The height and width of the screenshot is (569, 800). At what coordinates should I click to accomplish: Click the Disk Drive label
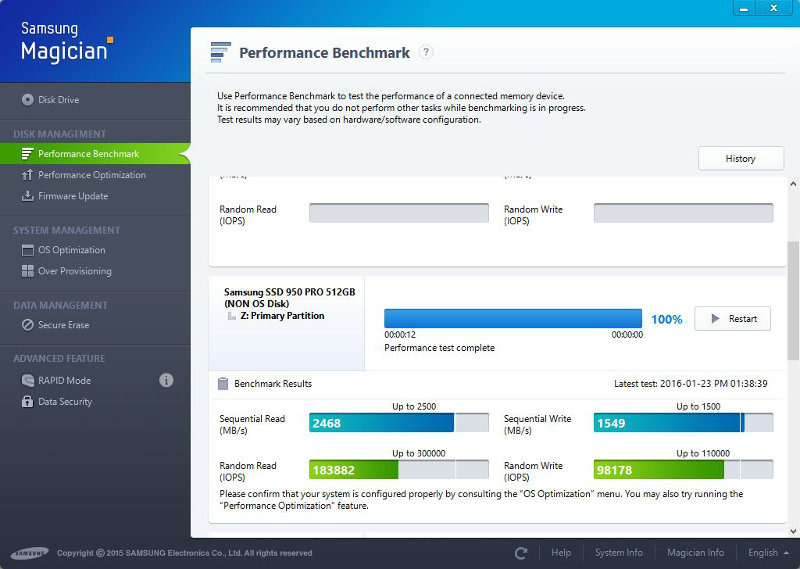coord(58,100)
